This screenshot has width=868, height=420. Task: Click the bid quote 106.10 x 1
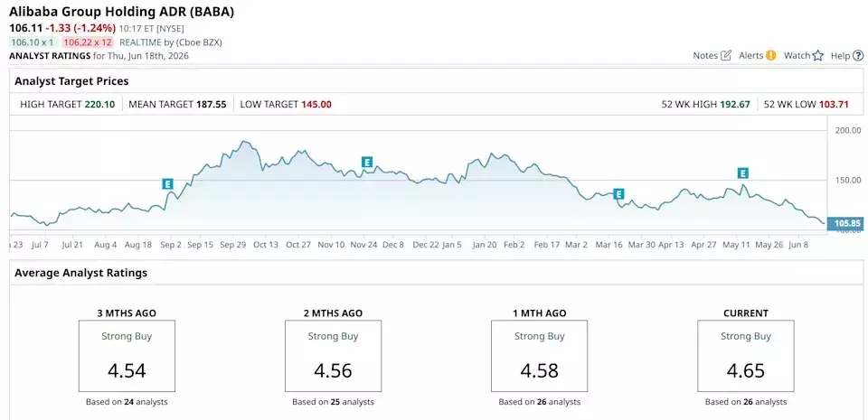[33, 42]
